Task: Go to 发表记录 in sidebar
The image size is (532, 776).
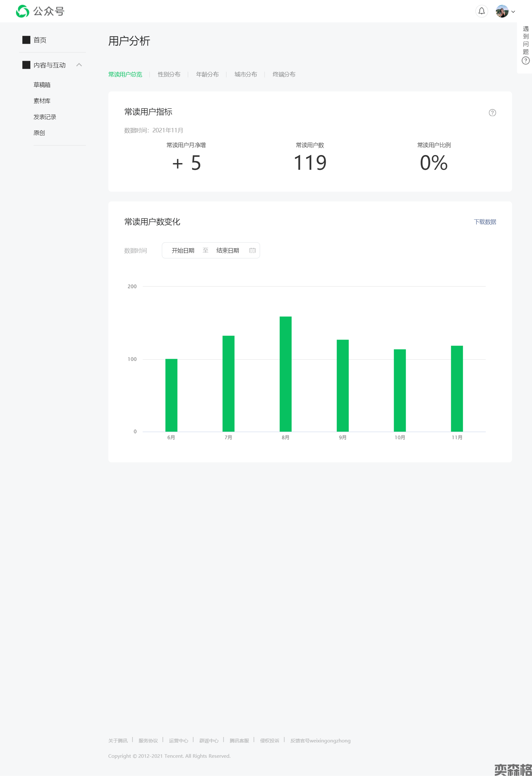Action: tap(45, 117)
